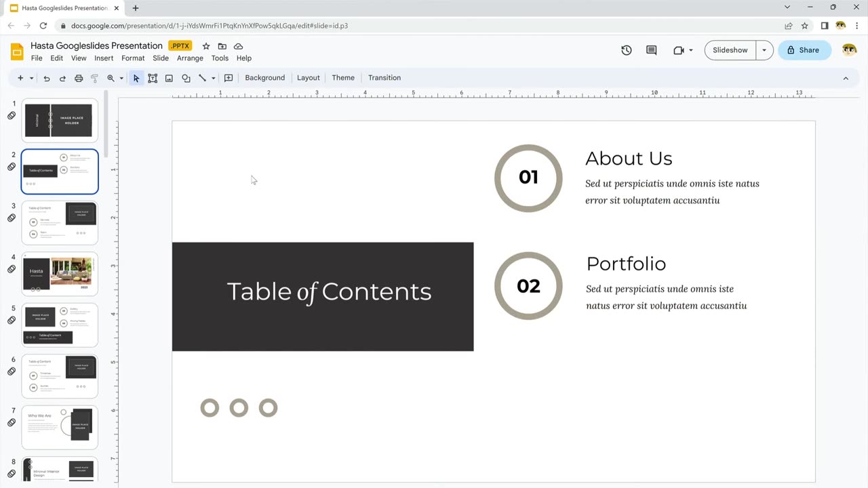Open a new browser tab
Image resolution: width=868 pixels, height=488 pixels.
136,8
